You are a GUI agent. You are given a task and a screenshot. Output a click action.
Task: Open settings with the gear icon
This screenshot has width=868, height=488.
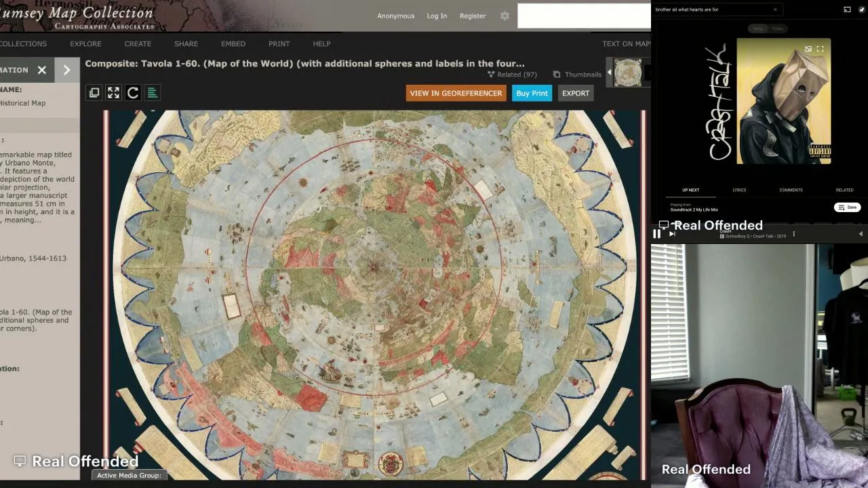[x=505, y=16]
